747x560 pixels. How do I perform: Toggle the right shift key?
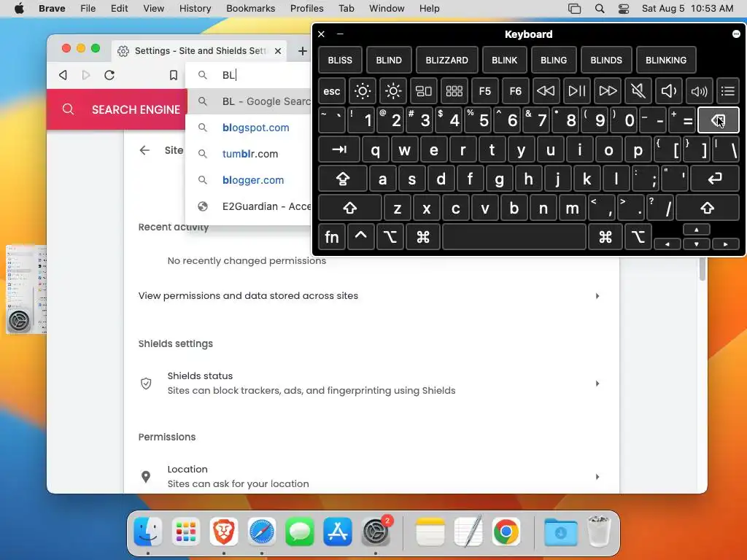click(x=707, y=208)
